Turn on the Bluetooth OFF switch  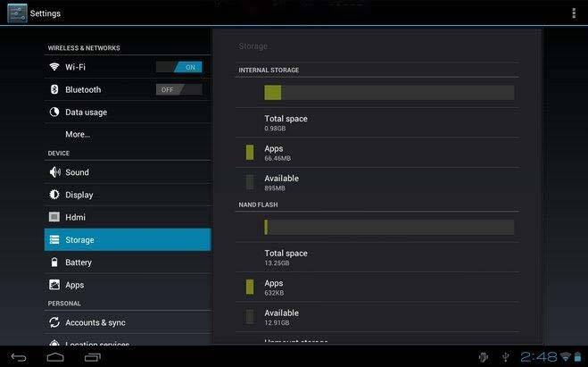click(179, 89)
